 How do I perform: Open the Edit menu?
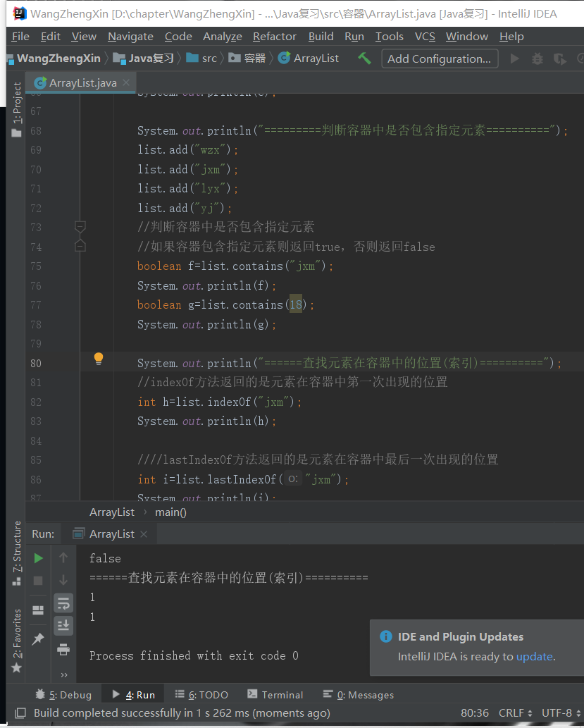(x=50, y=36)
